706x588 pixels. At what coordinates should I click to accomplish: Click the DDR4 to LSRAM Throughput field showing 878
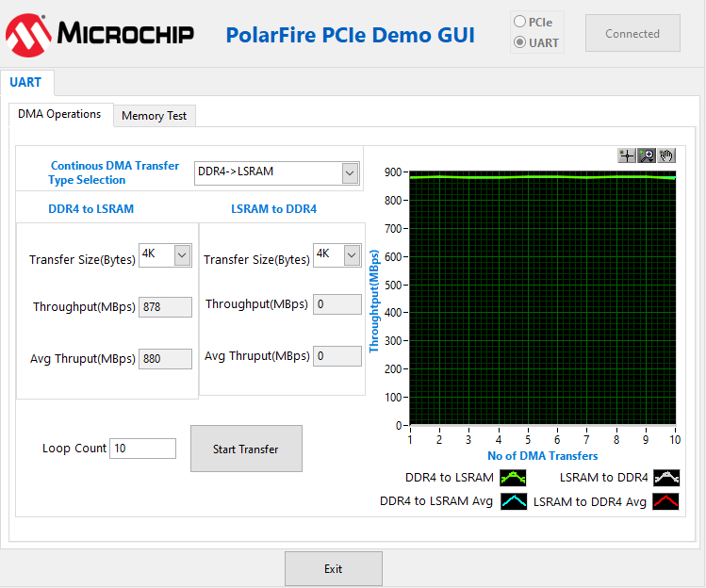point(165,307)
